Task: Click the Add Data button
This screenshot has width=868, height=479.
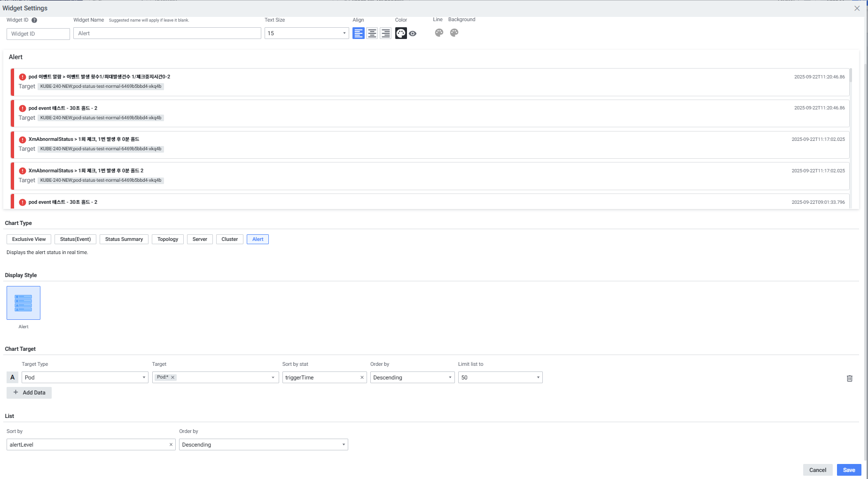Action: coord(29,393)
